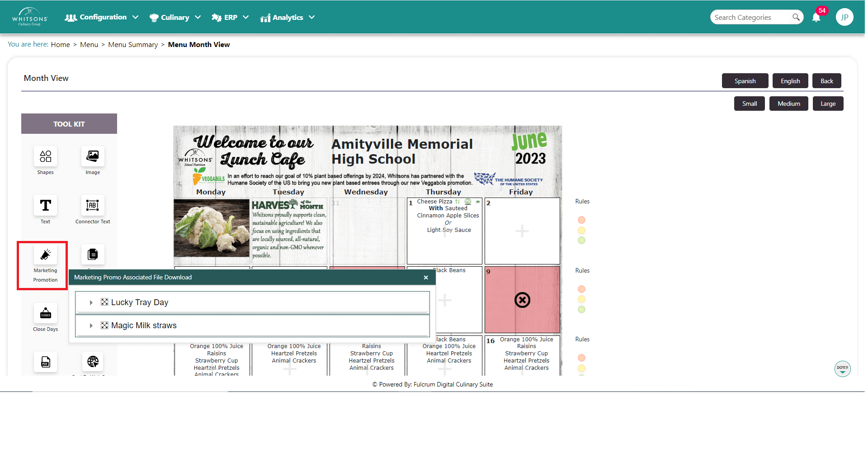This screenshot has width=868, height=462.
Task: Select the Close Days tool
Action: tap(45, 313)
